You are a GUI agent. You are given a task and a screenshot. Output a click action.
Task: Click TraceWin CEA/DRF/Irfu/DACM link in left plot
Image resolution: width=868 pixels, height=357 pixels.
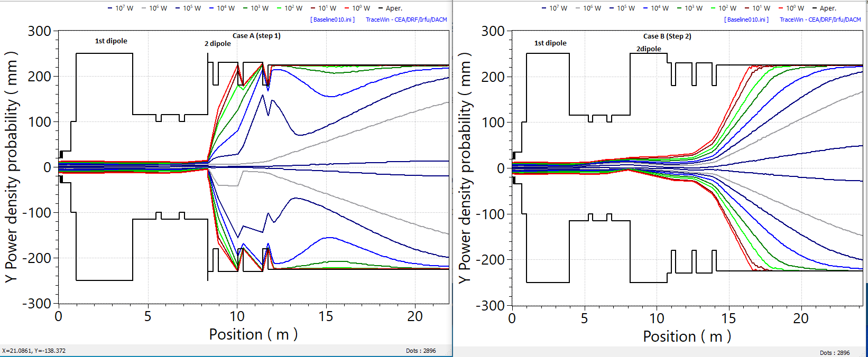[x=406, y=20]
